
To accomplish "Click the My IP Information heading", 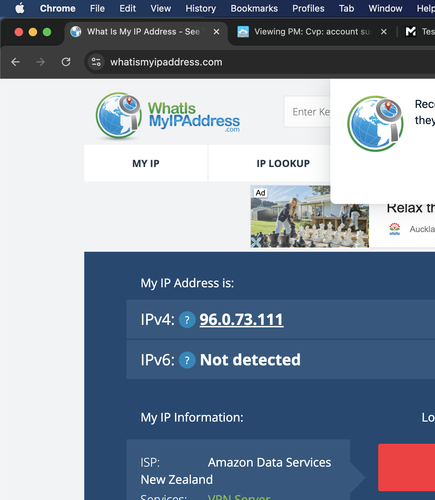I will (x=192, y=417).
